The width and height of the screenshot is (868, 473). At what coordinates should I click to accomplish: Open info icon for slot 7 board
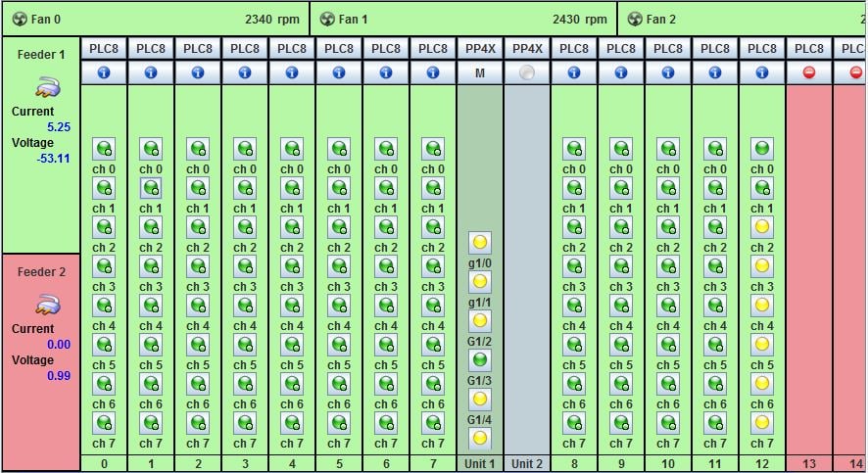coord(433,72)
